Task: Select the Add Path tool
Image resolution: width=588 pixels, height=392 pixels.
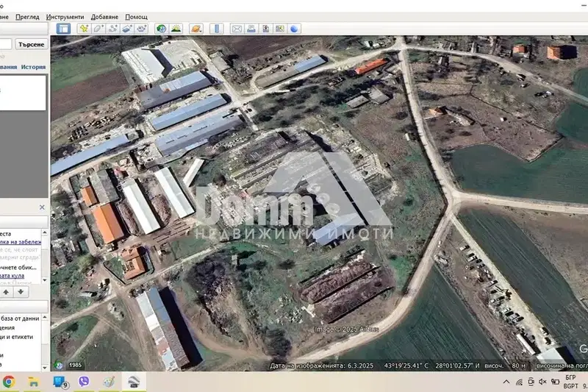Action: 113,29
